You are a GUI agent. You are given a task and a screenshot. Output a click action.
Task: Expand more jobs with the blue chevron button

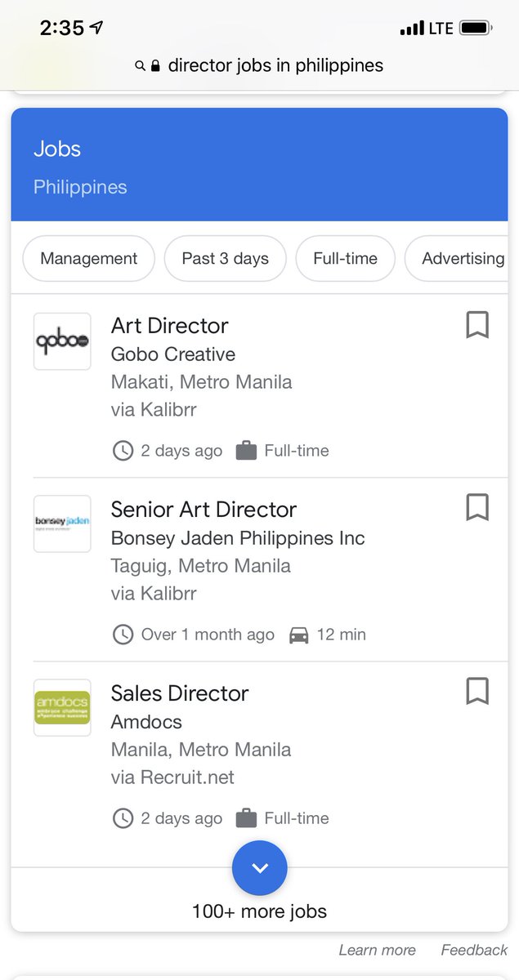(x=260, y=868)
